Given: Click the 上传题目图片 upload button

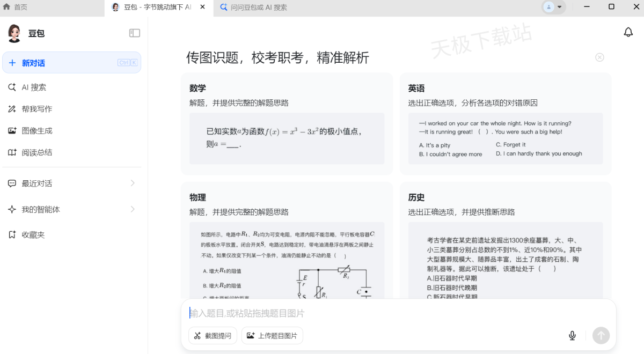Looking at the screenshot, I should 272,336.
